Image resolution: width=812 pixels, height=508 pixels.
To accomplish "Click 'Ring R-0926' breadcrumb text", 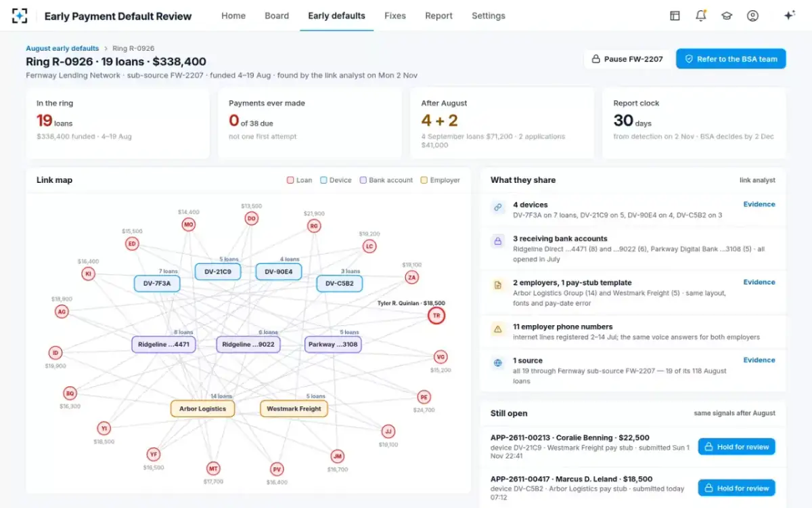I will tap(133, 48).
